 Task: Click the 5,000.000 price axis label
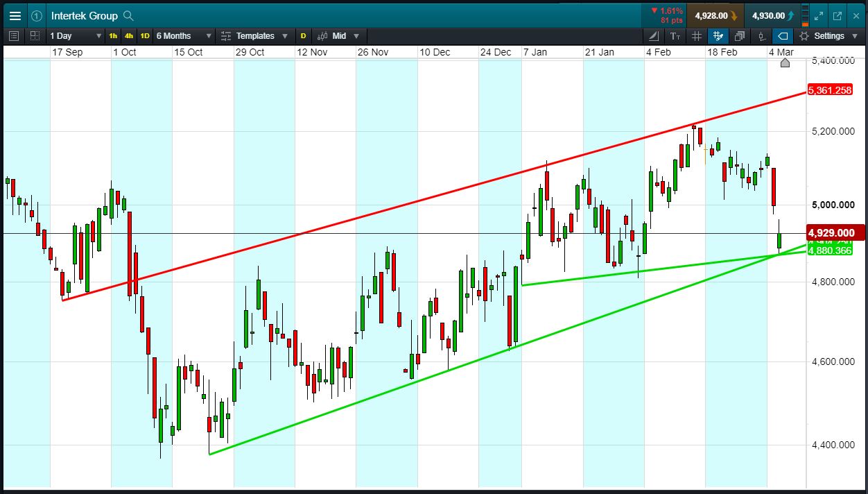pyautogui.click(x=833, y=205)
